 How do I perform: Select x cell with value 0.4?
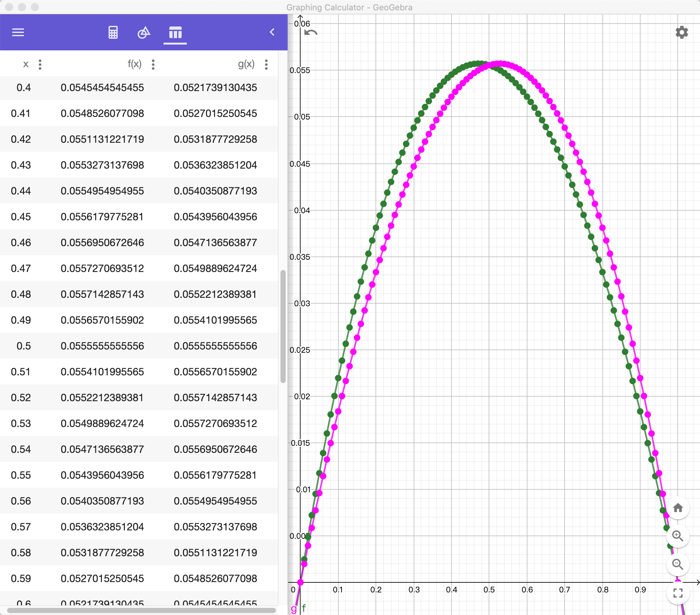coord(24,88)
